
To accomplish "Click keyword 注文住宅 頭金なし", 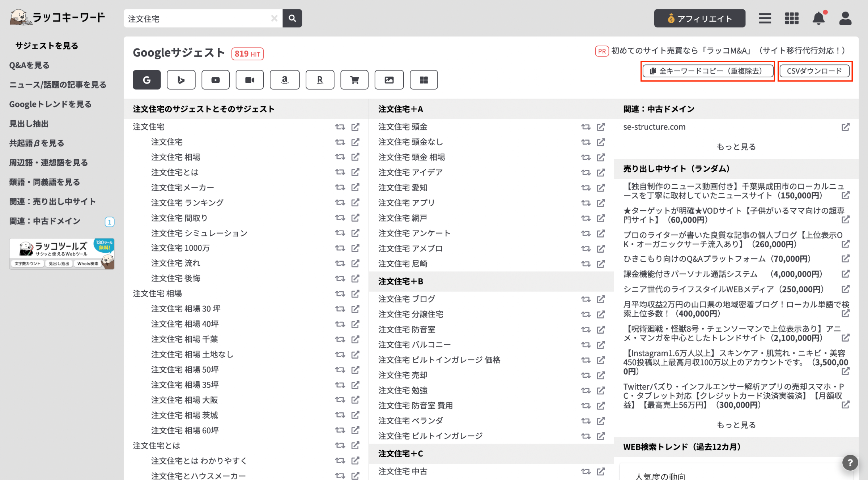I will pyautogui.click(x=410, y=142).
